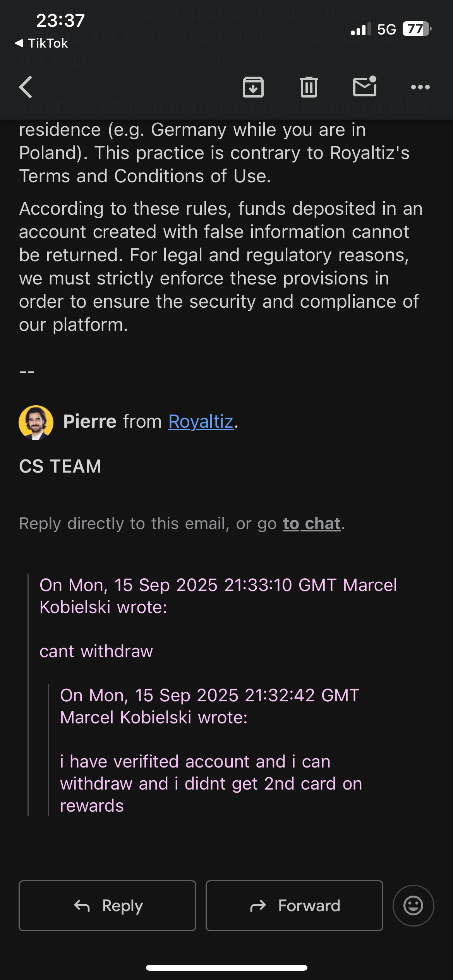Tap the clock showing 23:37
Screen dimensions: 453x980
(x=60, y=21)
